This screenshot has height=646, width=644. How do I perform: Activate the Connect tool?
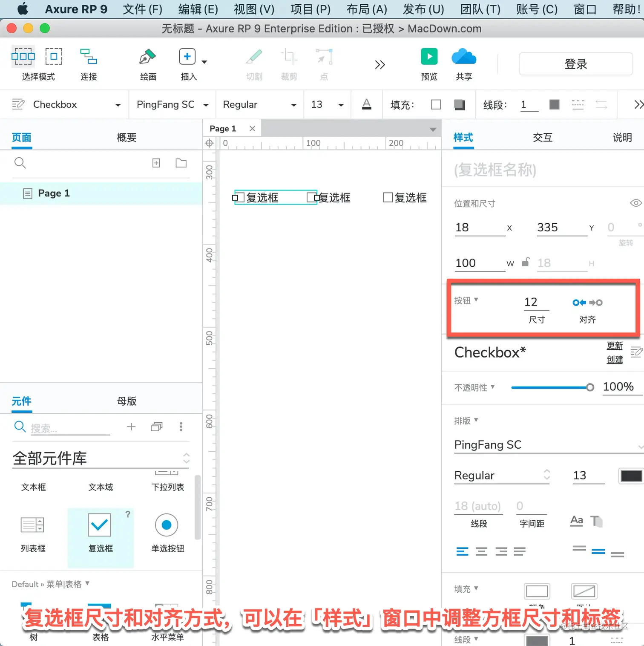point(89,56)
